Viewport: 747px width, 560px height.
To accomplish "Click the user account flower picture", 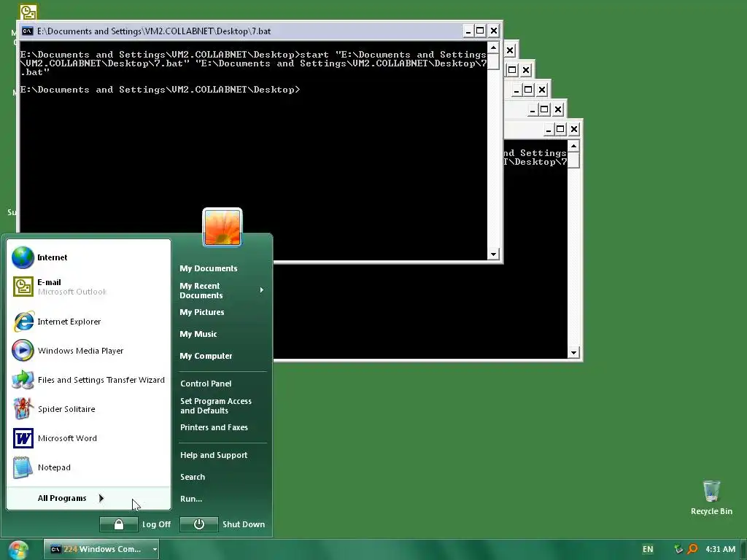I will click(222, 227).
